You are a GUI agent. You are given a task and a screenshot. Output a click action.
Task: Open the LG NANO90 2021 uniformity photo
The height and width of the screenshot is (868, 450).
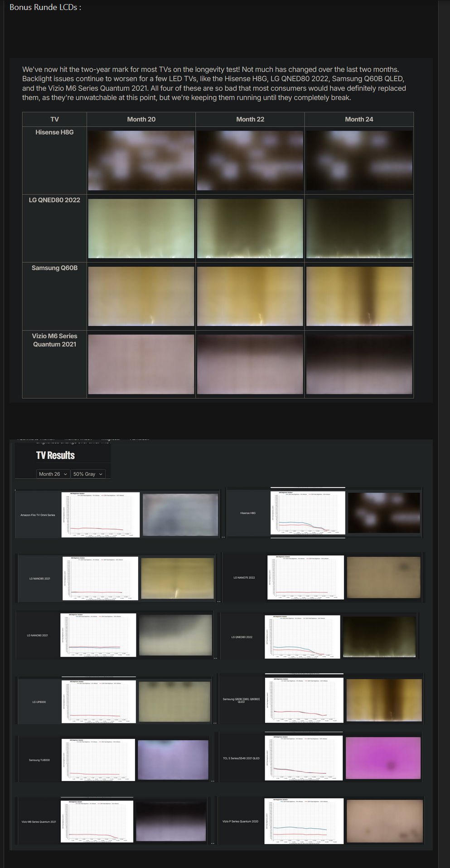pos(175,635)
